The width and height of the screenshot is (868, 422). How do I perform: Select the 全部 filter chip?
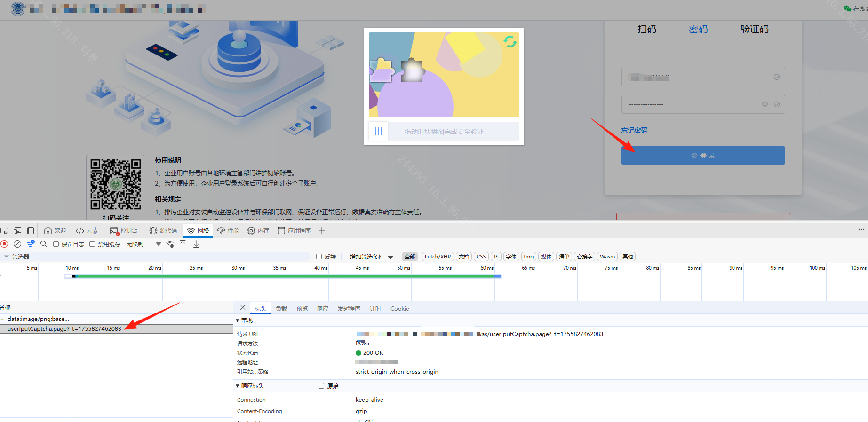(410, 257)
